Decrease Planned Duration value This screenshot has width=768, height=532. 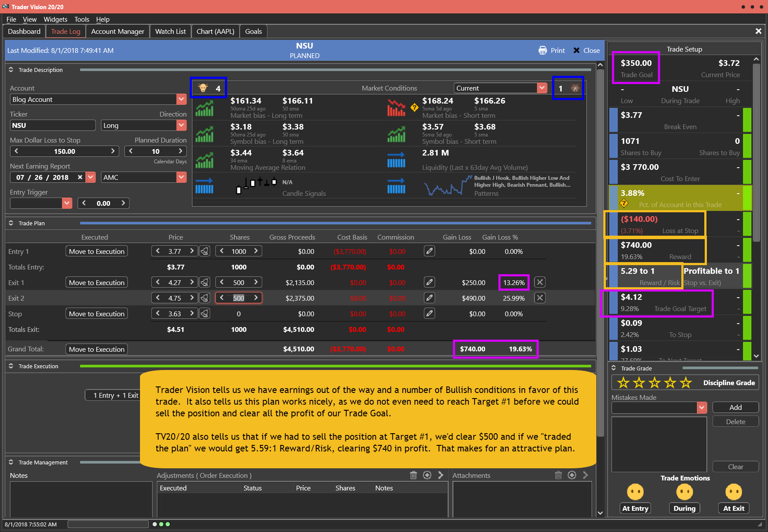tap(131, 151)
